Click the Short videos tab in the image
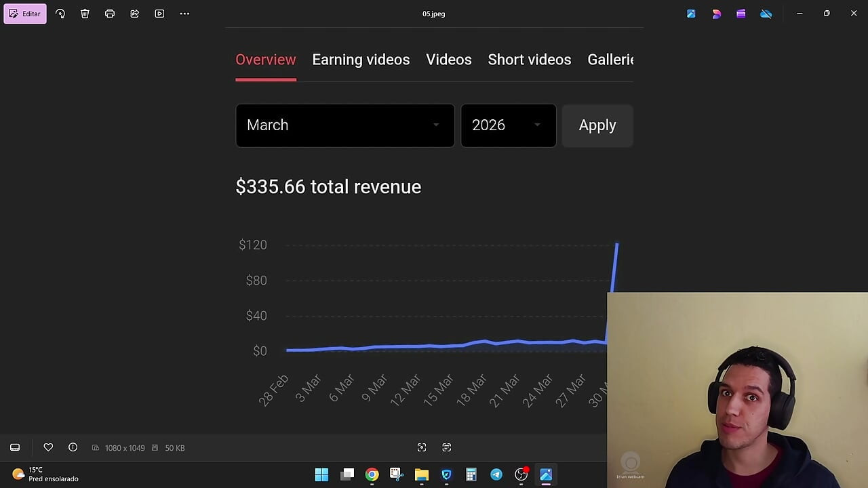 click(x=530, y=60)
